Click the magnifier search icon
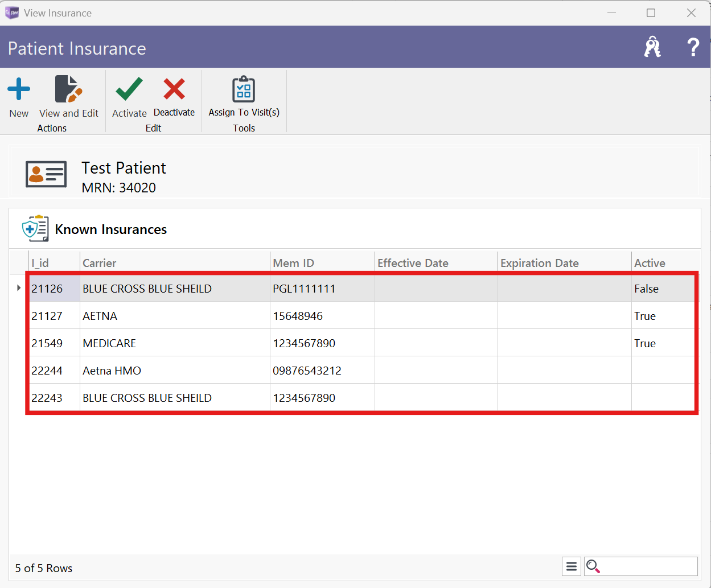This screenshot has width=711, height=588. 593,566
